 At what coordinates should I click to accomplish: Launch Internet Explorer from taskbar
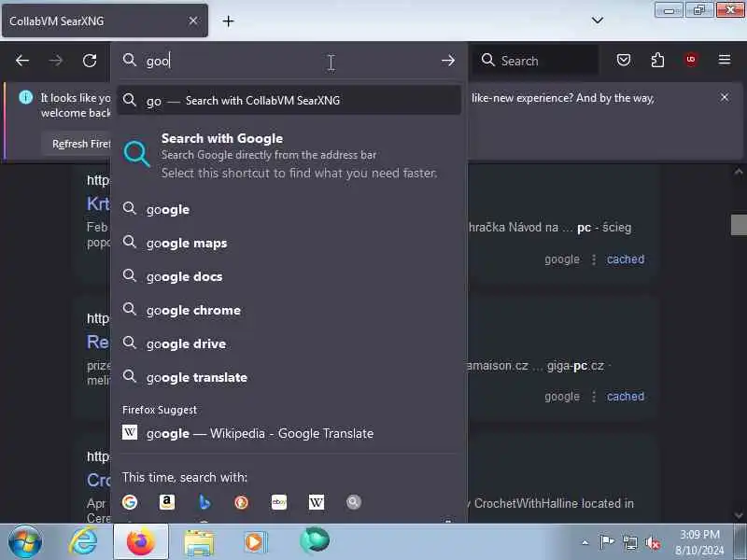(x=83, y=542)
